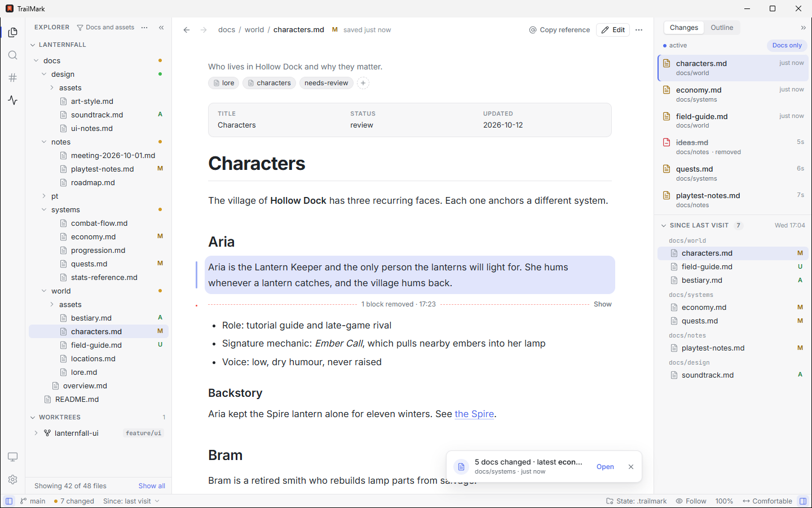This screenshot has width=812, height=508.
Task: Collapse the right Changes panel
Action: click(x=804, y=28)
